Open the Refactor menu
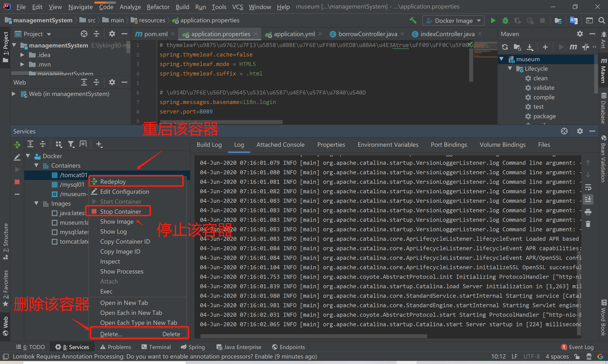The image size is (608, 364). pyautogui.click(x=158, y=7)
